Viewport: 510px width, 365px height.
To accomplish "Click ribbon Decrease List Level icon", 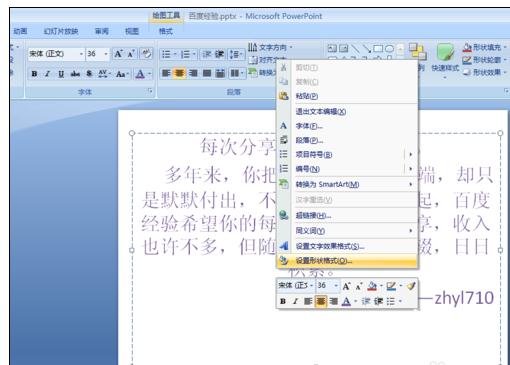I will coord(207,54).
